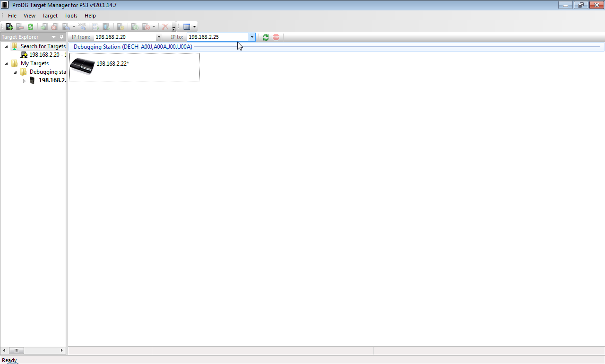Click the Search for Targets folder icon
This screenshot has height=364, width=605.
point(15,46)
